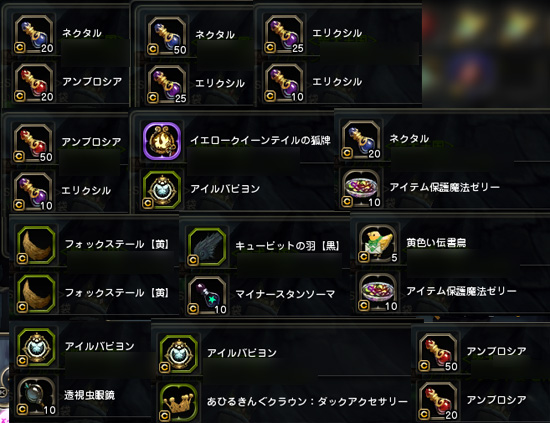
Task: Click the イエロークイーンテイルの狐牌 item name
Action: [260, 140]
